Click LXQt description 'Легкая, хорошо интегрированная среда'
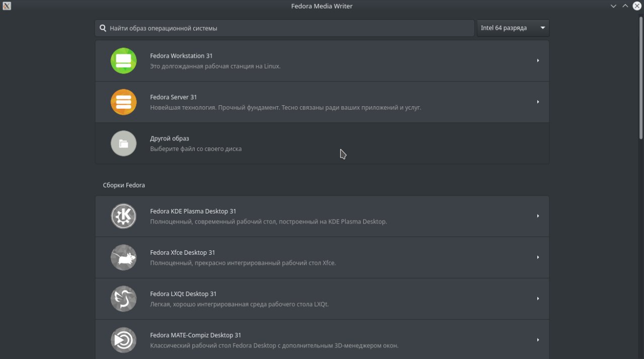644x359 pixels. pos(239,304)
